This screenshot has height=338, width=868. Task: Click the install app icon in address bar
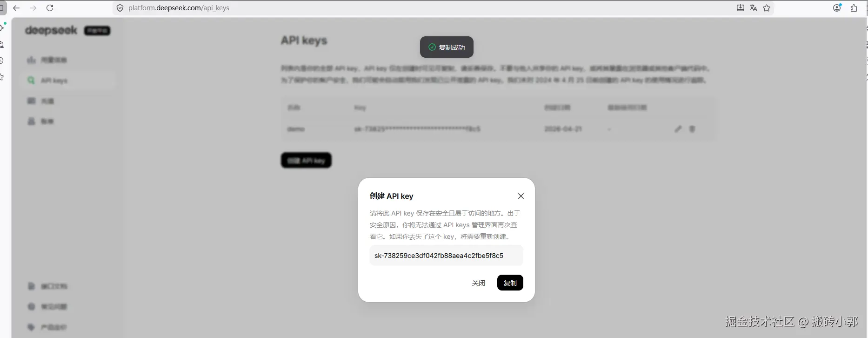740,8
